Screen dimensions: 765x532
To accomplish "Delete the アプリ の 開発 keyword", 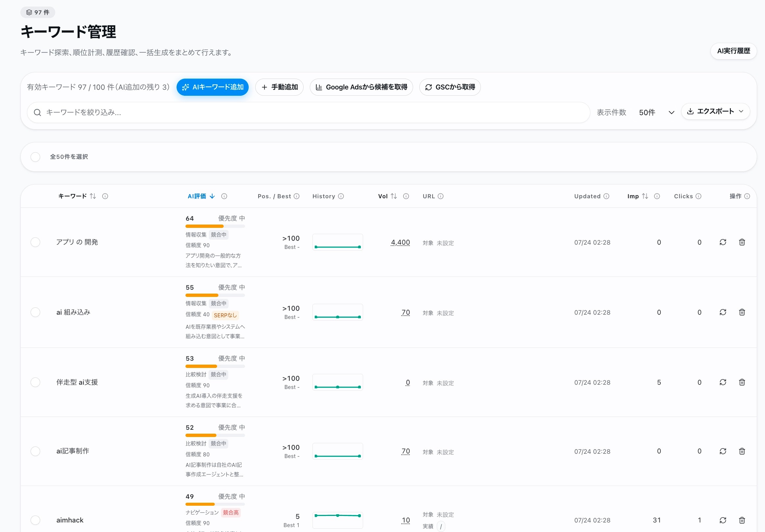I will click(742, 242).
